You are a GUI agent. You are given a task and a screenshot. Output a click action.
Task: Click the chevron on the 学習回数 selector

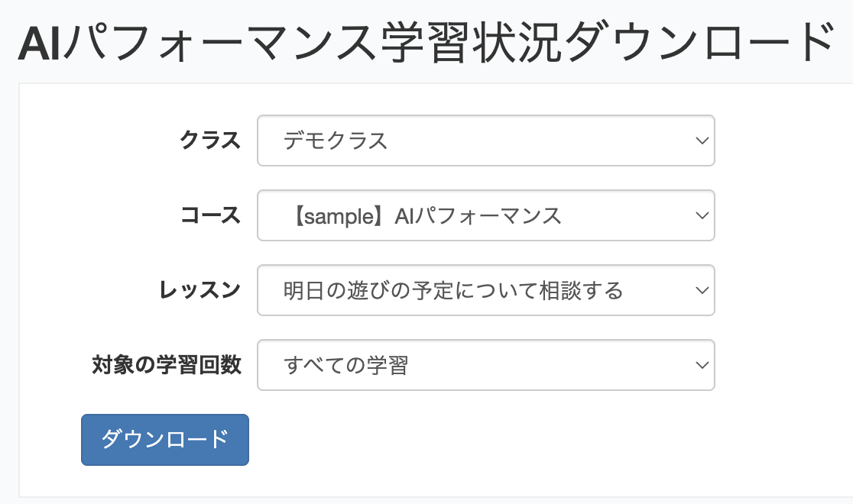(700, 365)
